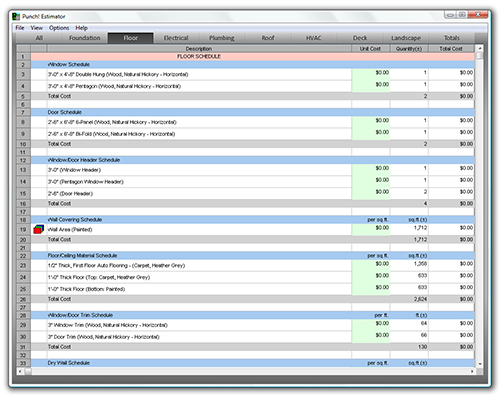This screenshot has height=395, width=500.
Task: Click the Total Cost column header
Action: 451,49
